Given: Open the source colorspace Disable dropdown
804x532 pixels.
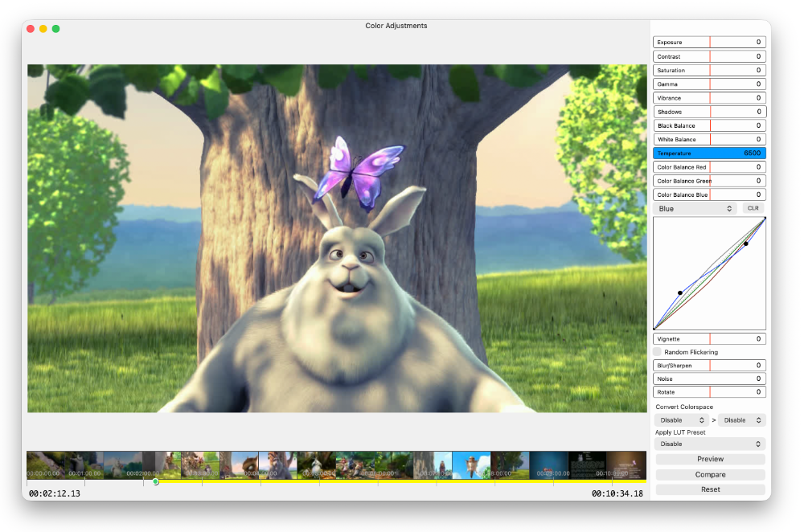Looking at the screenshot, I should 682,420.
